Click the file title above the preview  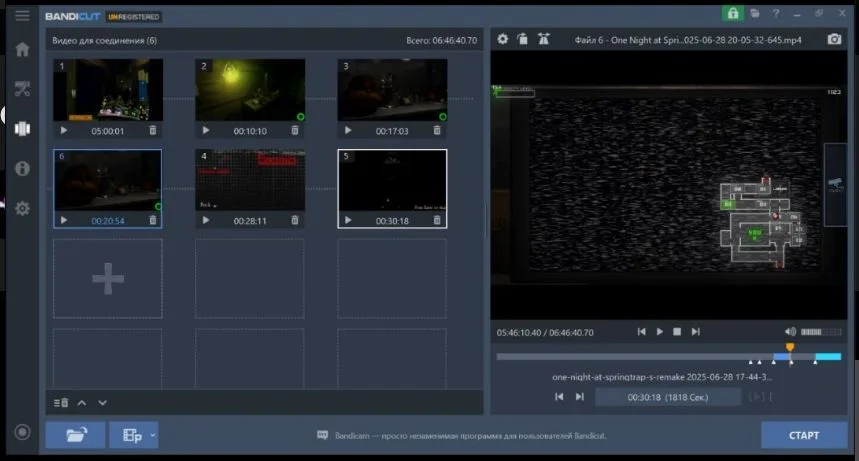(688, 40)
